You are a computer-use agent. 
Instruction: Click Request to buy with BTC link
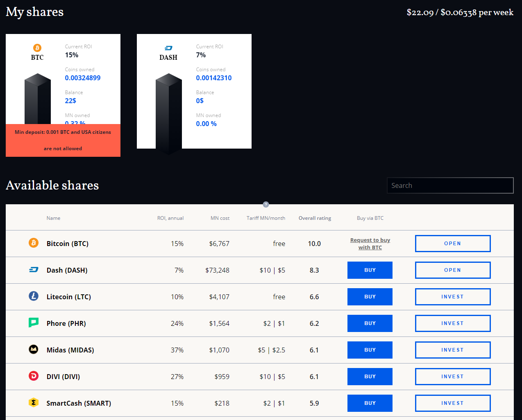tap(370, 244)
